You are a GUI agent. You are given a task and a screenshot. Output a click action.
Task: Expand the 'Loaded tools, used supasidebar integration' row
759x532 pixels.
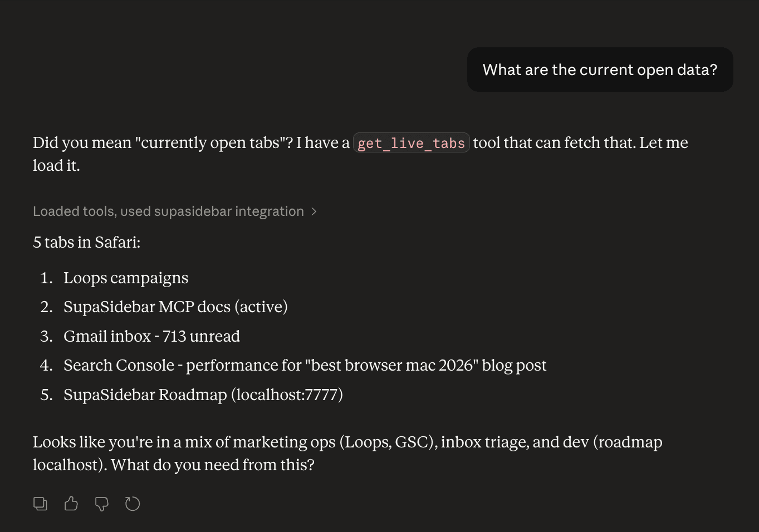[x=169, y=211]
